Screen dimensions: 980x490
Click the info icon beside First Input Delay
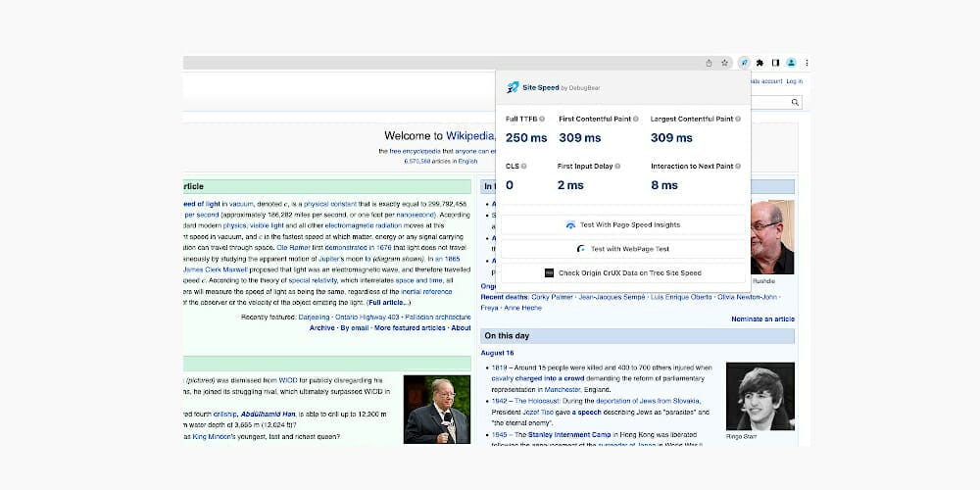tap(617, 167)
